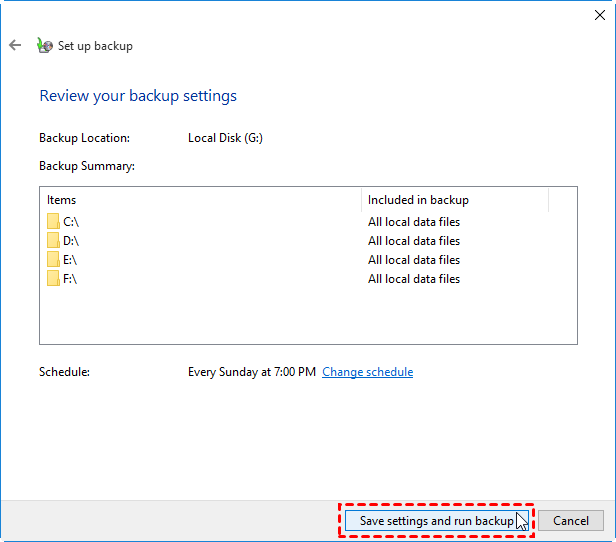Select the F:\ folder icon
The height and width of the screenshot is (542, 616).
point(53,278)
